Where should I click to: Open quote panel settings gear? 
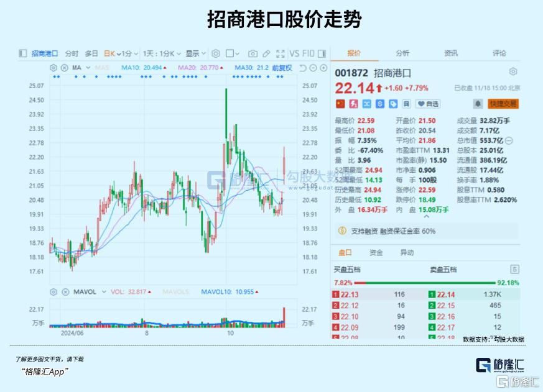click(513, 71)
